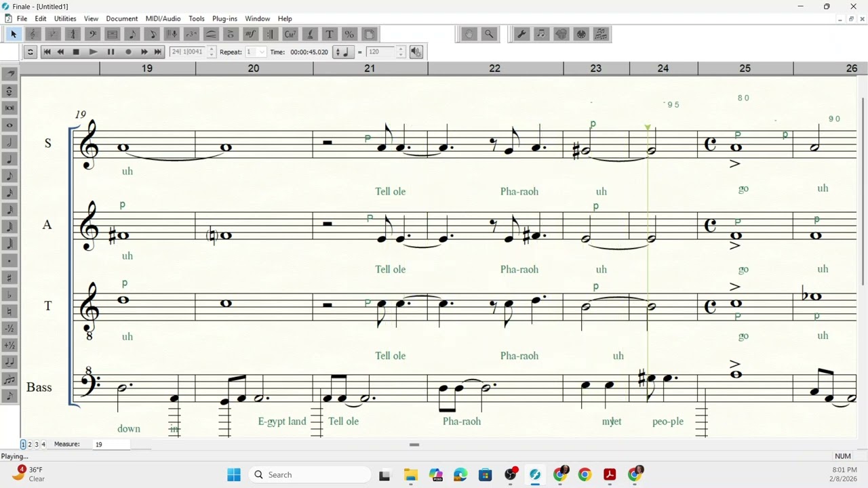
Task: Click the Record button
Action: [128, 52]
